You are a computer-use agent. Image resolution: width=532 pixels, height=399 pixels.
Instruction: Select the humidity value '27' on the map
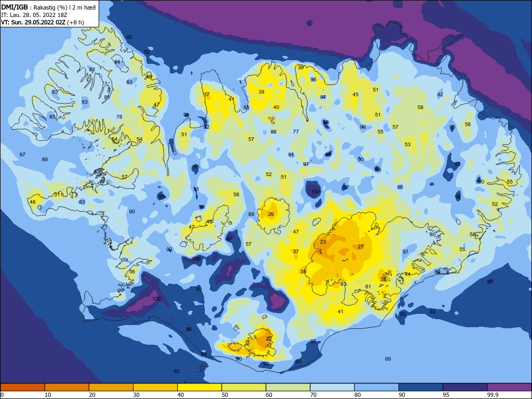pyautogui.click(x=361, y=247)
